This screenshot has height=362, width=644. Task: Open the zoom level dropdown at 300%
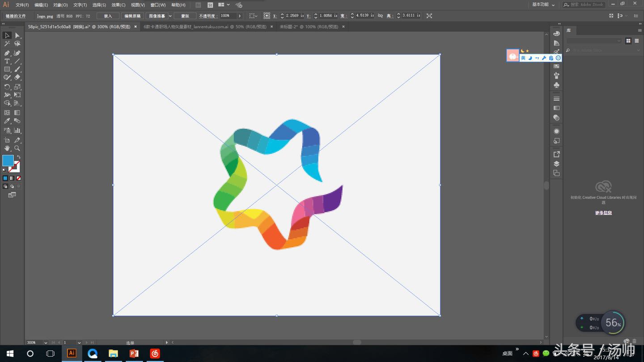[x=46, y=343]
